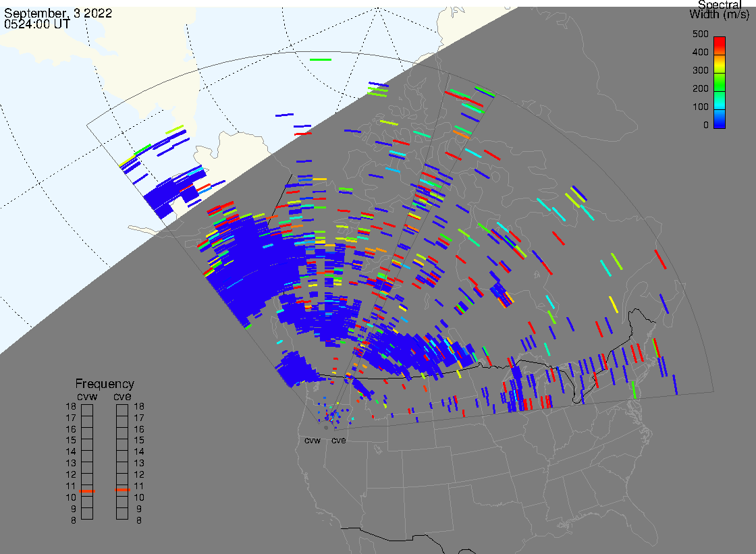Click the date text September, 3 2022
This screenshot has height=554, width=756.
(x=58, y=13)
